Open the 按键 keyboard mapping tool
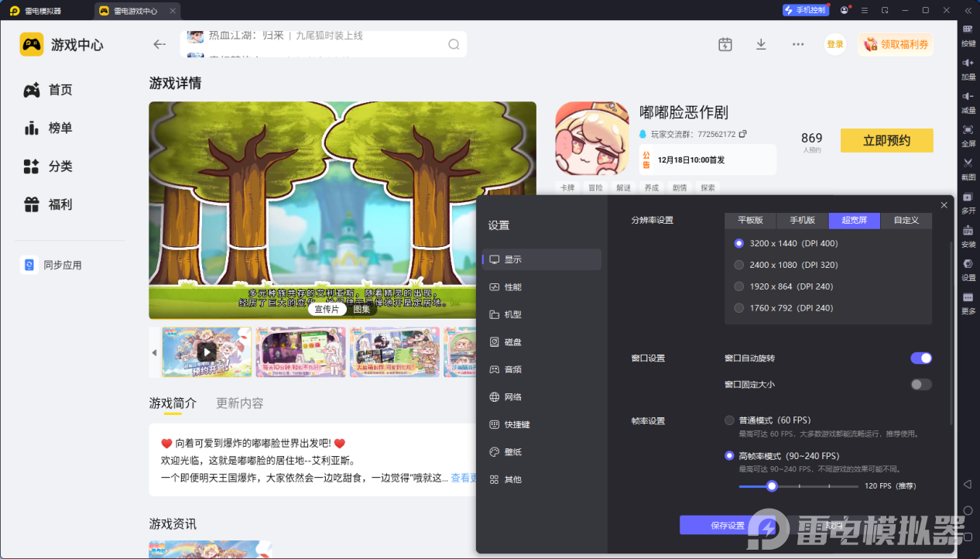Screen dimensions: 980x559 tap(968, 34)
